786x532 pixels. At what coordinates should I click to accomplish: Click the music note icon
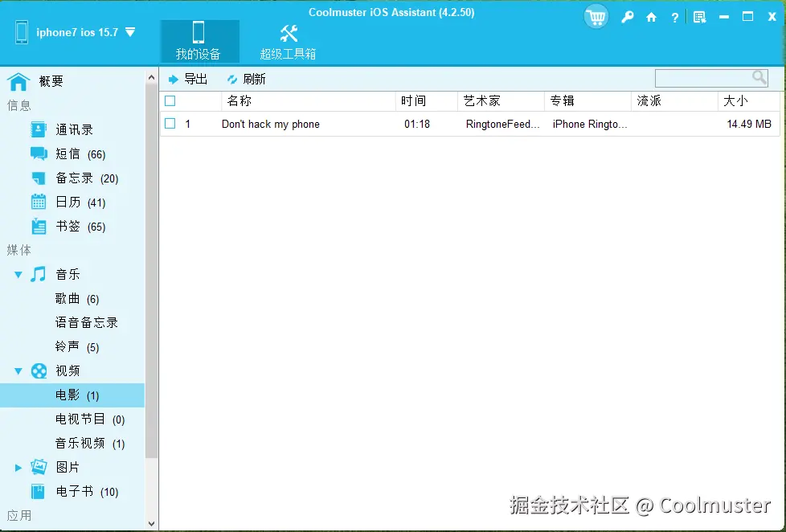click(38, 274)
